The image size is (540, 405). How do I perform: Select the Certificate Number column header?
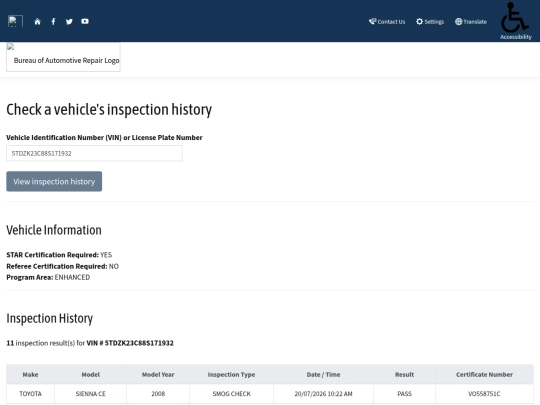coord(485,374)
